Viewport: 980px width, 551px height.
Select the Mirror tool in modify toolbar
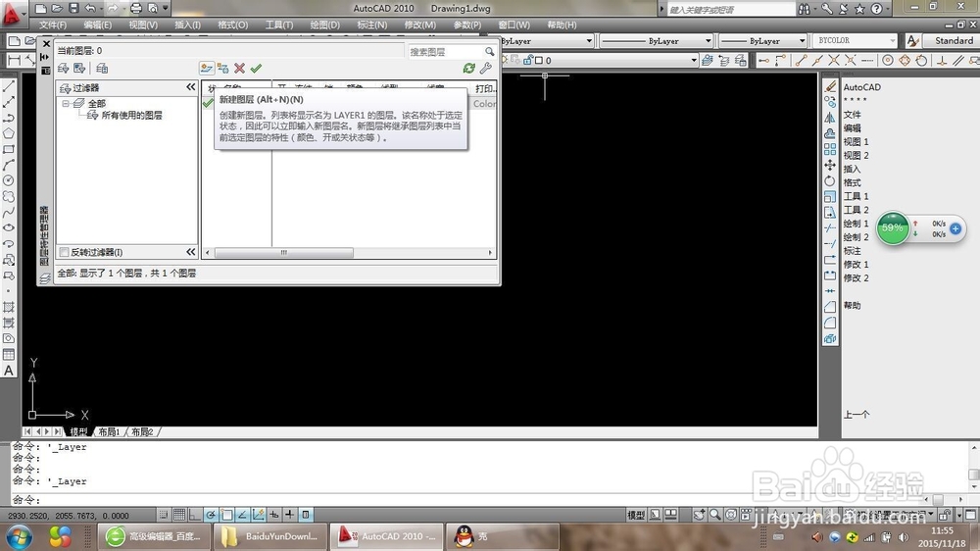click(830, 118)
